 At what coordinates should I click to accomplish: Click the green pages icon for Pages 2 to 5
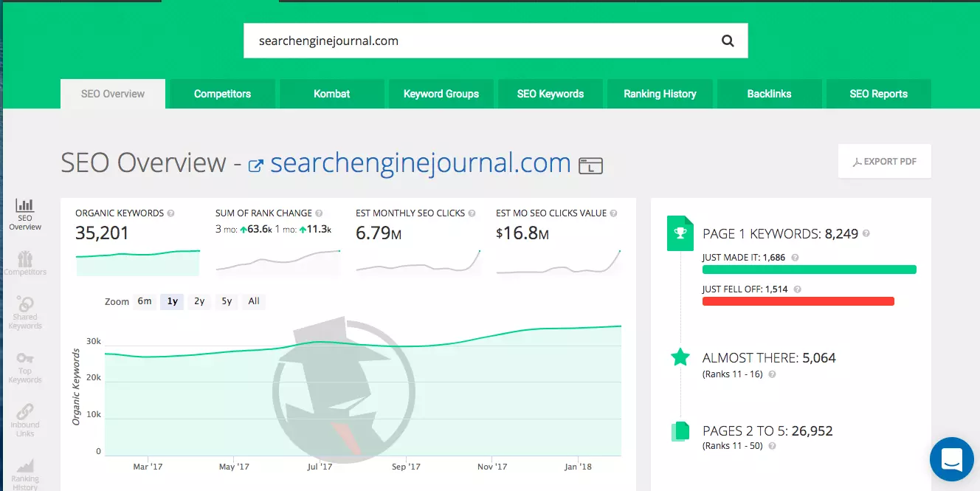click(680, 431)
